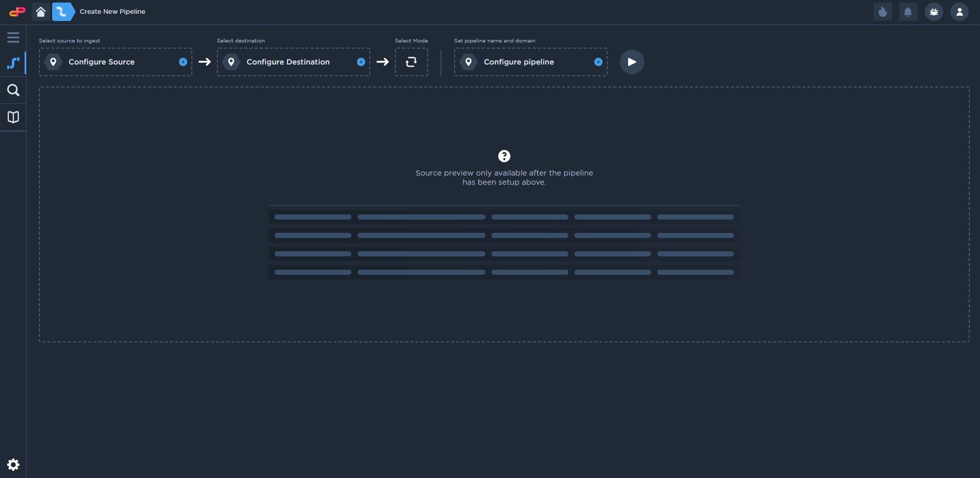
Task: Click the Configure Source box
Action: tap(101, 62)
